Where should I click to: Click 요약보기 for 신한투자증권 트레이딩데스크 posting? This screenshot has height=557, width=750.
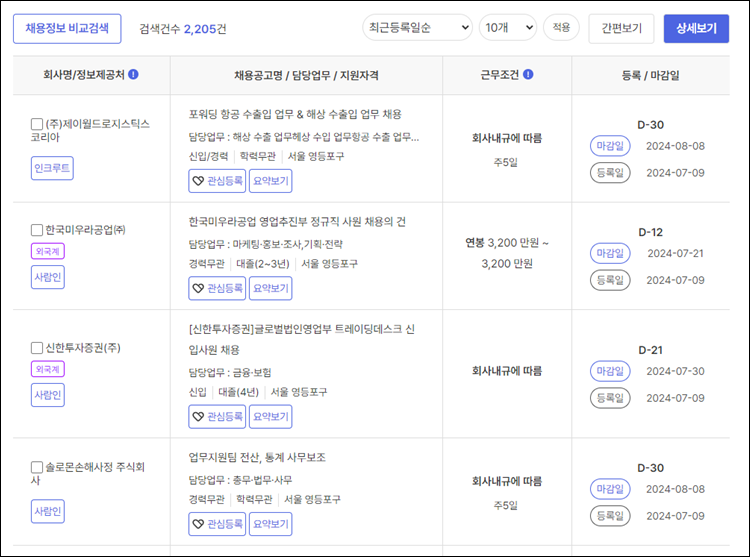pyautogui.click(x=271, y=416)
